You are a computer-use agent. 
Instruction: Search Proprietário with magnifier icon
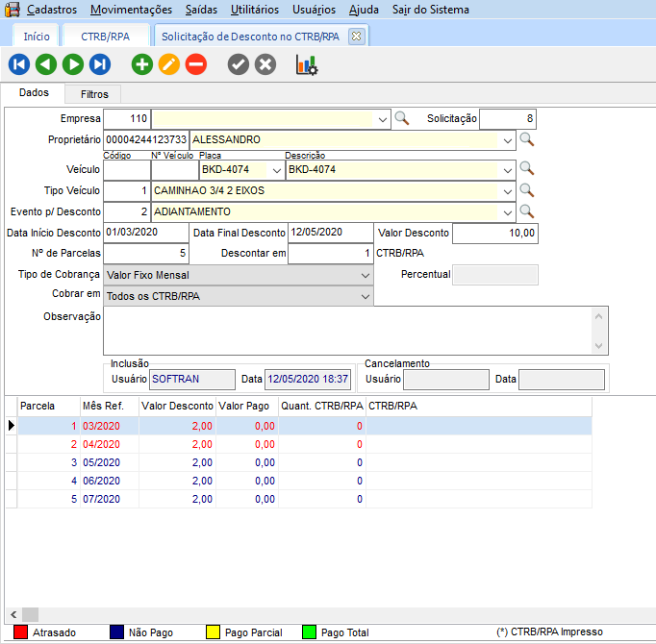[526, 139]
